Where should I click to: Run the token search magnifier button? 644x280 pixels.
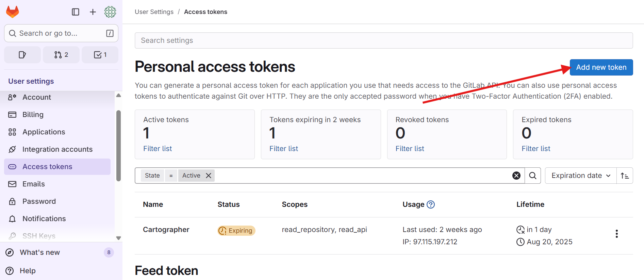[x=533, y=176]
